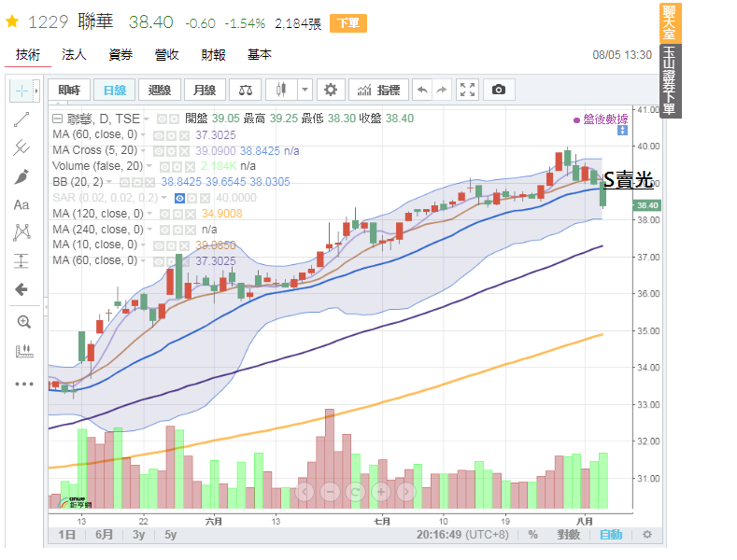Viewport: 737px width, 560px height.
Task: Switch to 即時 realtime chart
Action: click(x=69, y=90)
